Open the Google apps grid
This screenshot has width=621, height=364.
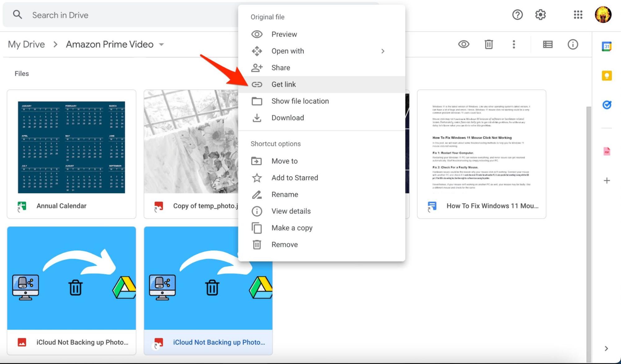[578, 15]
